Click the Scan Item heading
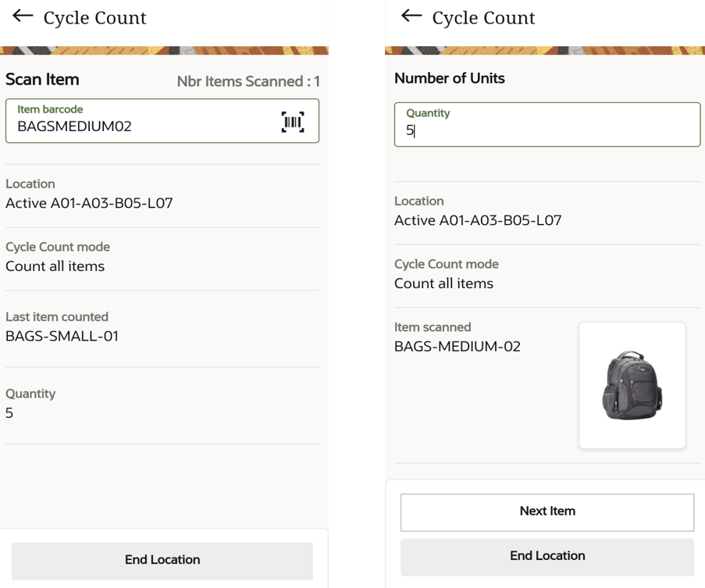The image size is (705, 588). 42,80
